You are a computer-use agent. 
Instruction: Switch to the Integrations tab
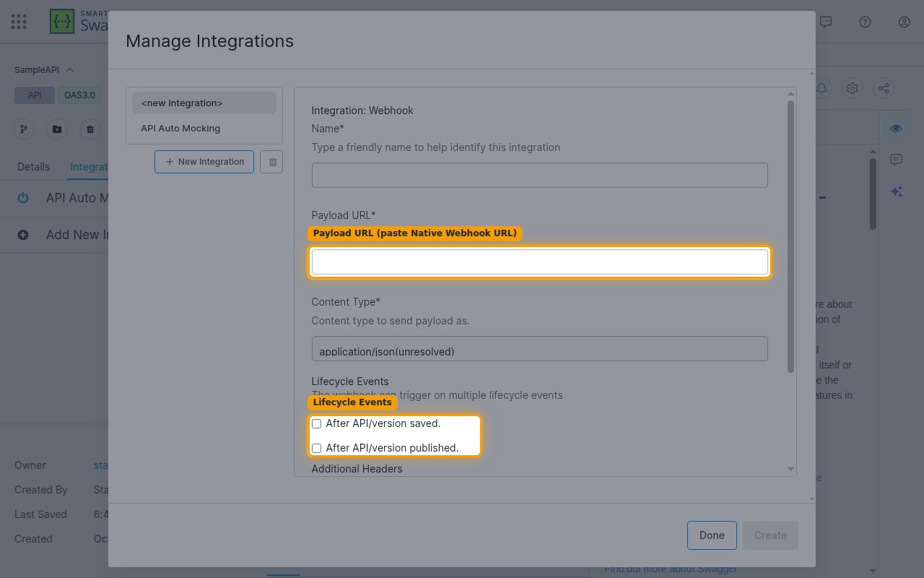pos(89,167)
